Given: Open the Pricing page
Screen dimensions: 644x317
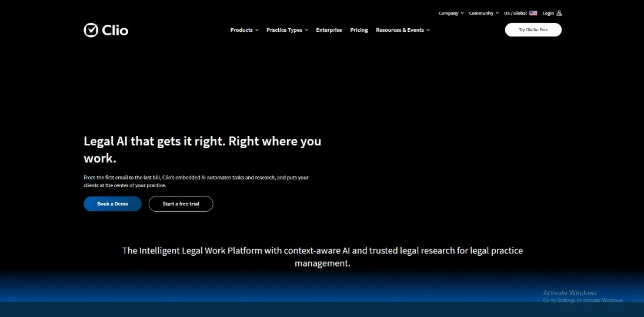Looking at the screenshot, I should [x=359, y=30].
